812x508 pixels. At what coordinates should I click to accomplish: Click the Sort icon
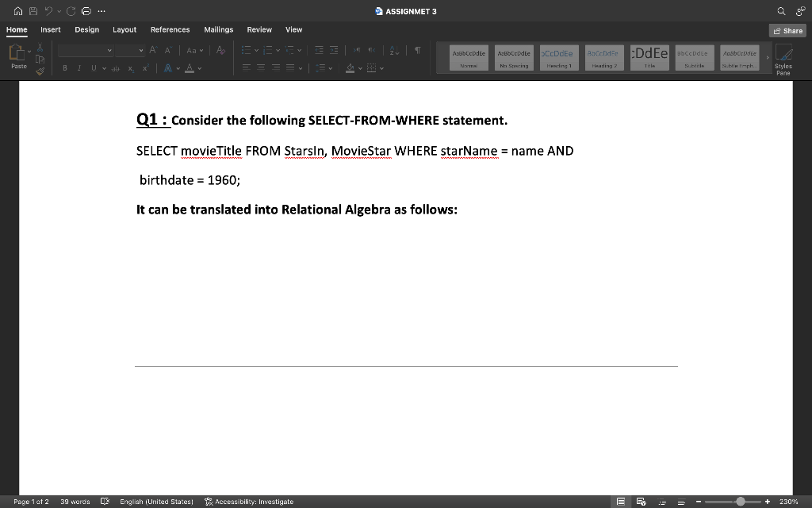click(x=392, y=50)
